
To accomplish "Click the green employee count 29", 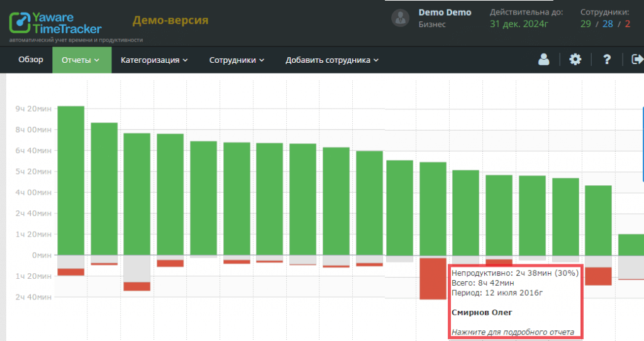I will [586, 24].
